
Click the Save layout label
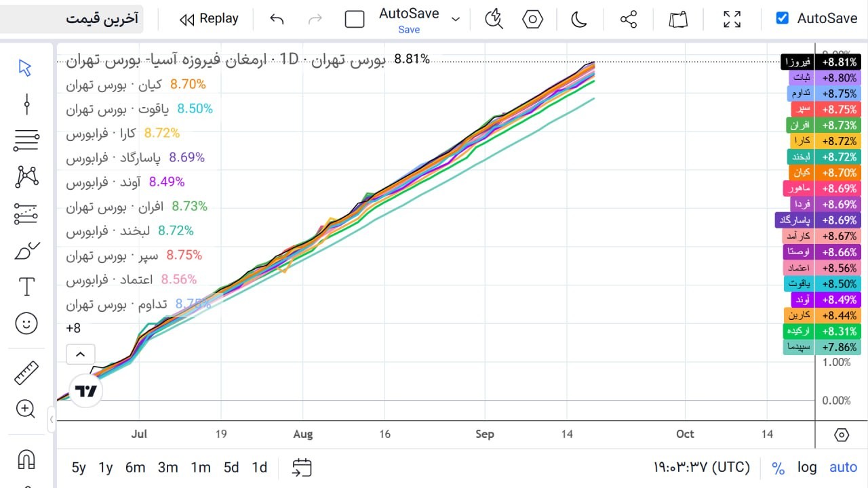pyautogui.click(x=409, y=30)
